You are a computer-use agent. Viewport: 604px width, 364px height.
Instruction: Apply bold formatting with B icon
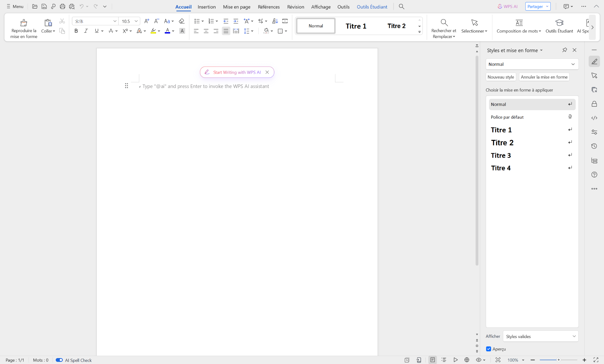point(76,31)
